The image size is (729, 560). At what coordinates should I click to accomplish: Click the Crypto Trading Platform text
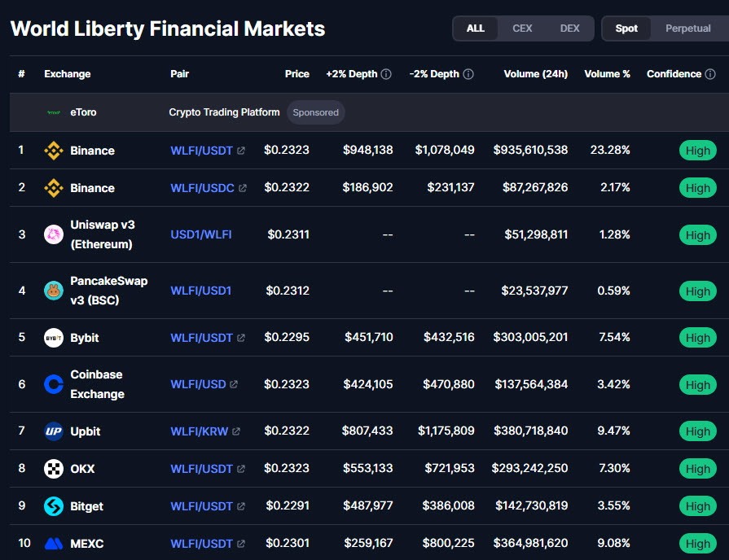tap(224, 112)
